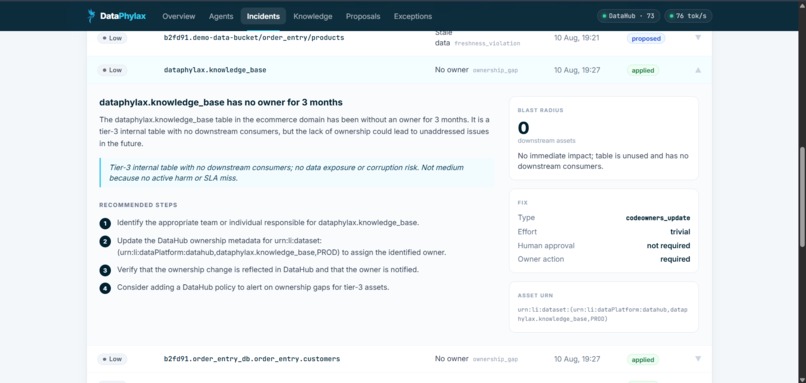Click step 1 number icon
The image size is (806, 383).
(105, 224)
